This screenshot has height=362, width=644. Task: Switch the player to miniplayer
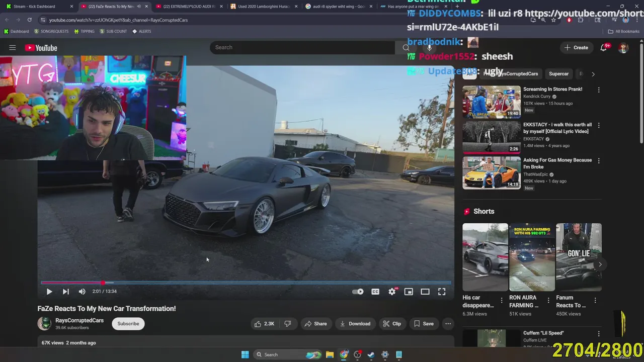point(409,292)
